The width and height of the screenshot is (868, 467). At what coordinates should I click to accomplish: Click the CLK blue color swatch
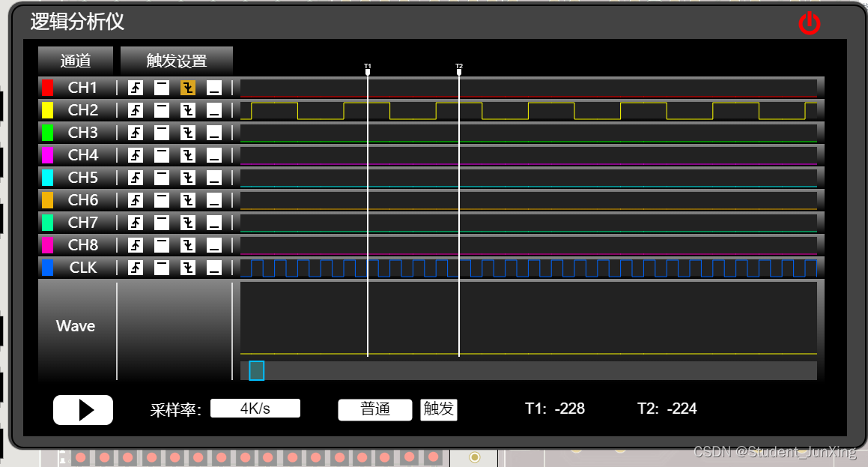click(48, 268)
